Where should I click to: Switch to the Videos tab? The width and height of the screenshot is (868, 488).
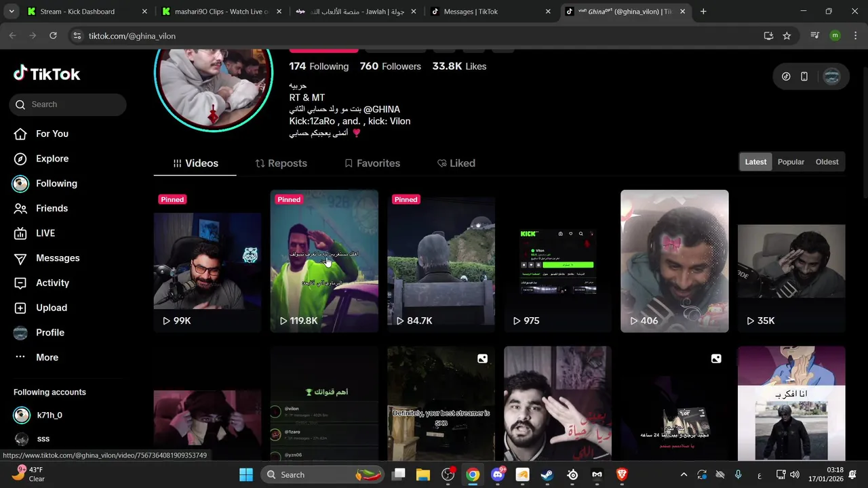point(195,163)
